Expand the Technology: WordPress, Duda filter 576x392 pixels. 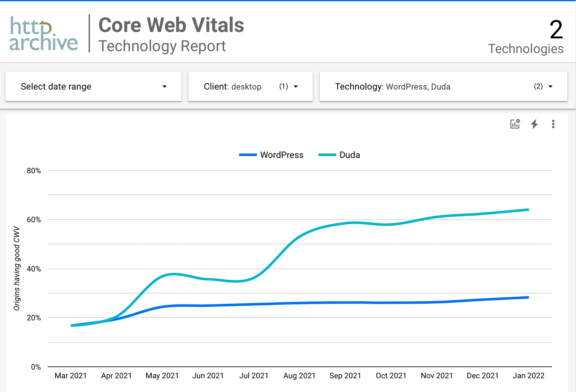coord(443,86)
